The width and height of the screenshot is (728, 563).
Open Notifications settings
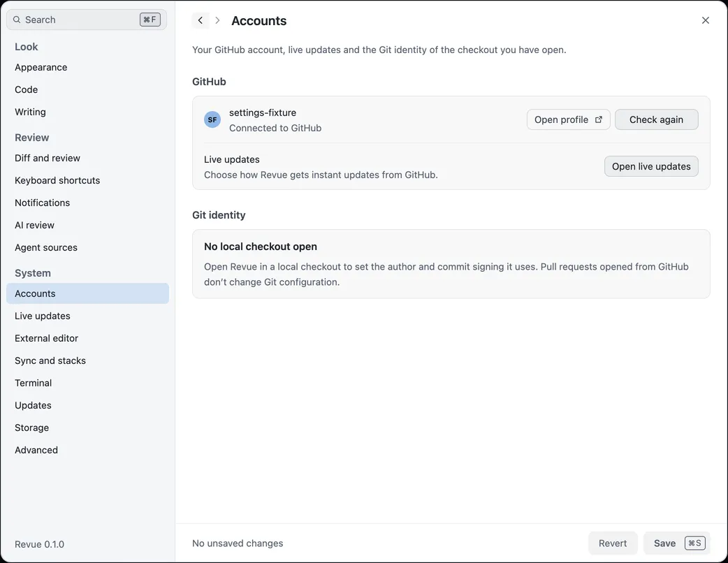click(x=88, y=203)
